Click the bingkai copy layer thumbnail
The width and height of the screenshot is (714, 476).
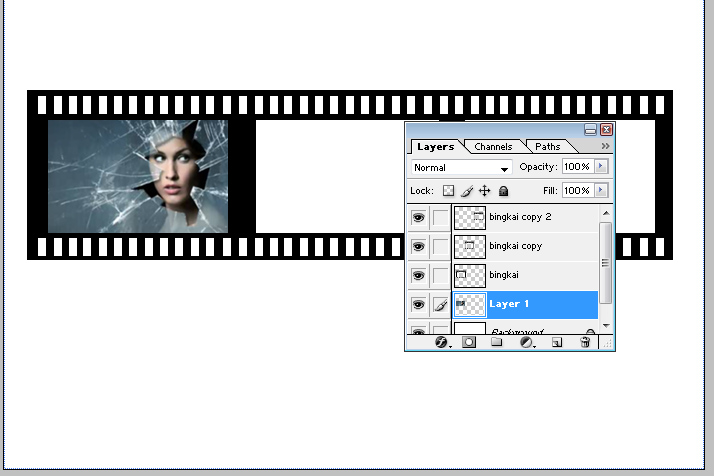coord(470,246)
